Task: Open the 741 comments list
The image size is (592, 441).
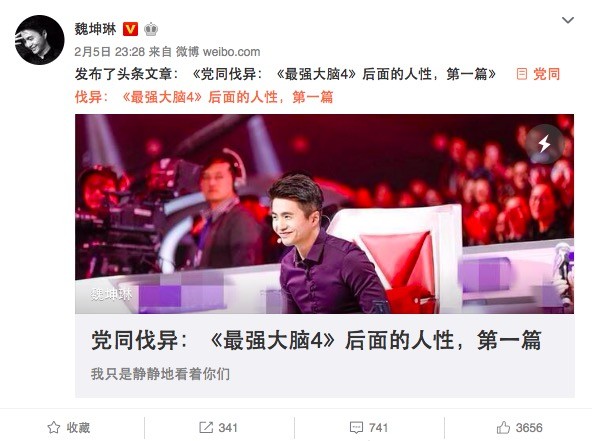Action: coord(378,427)
